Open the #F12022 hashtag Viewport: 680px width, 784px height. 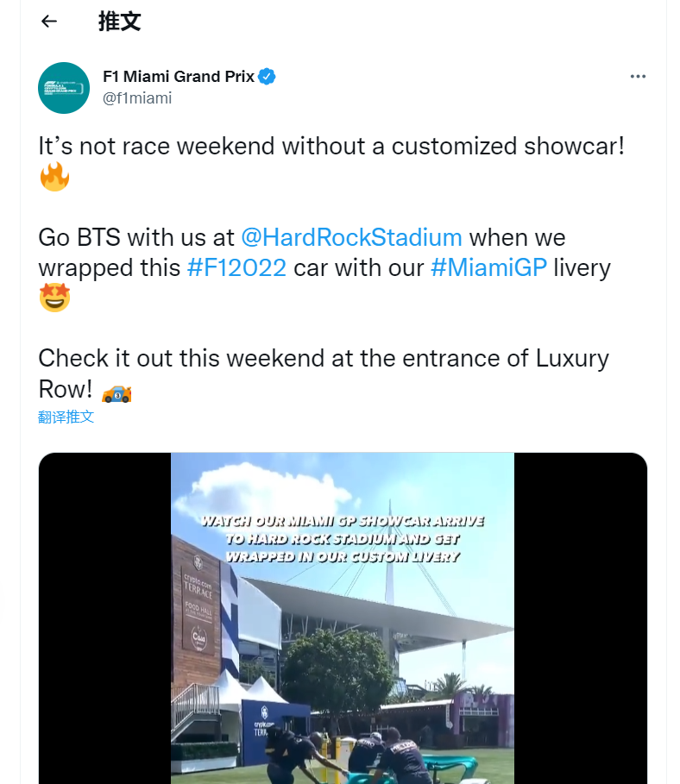point(236,267)
